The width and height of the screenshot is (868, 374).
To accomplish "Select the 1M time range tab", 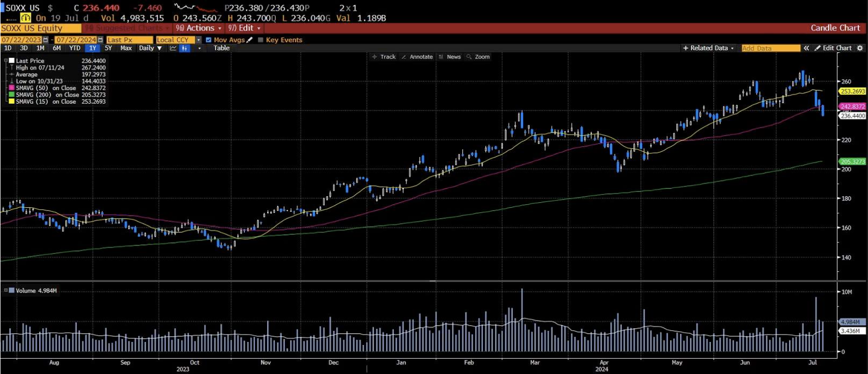I will [40, 48].
